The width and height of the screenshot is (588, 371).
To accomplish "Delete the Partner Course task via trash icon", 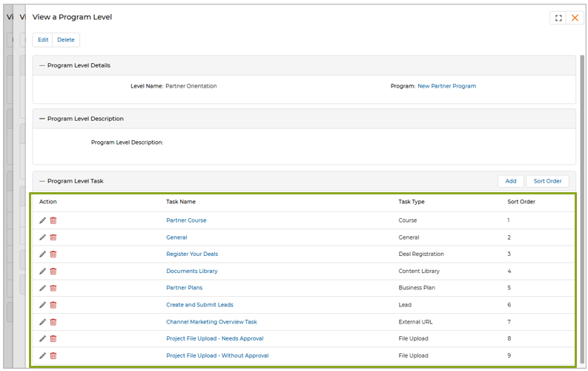I will [53, 220].
